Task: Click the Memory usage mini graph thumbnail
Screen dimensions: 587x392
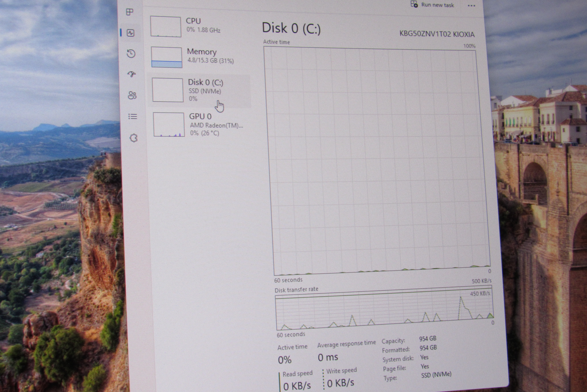Action: click(167, 57)
